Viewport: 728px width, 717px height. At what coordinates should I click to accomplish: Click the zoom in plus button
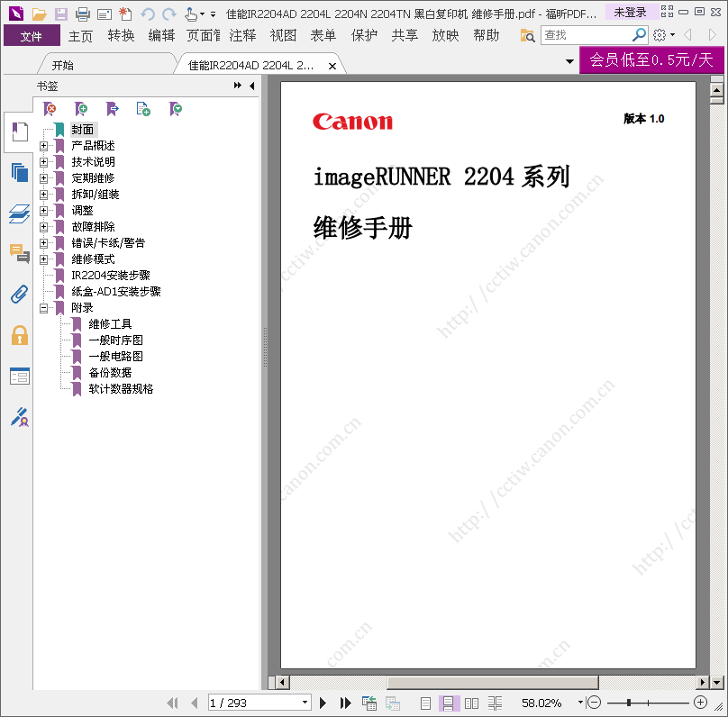pyautogui.click(x=701, y=703)
